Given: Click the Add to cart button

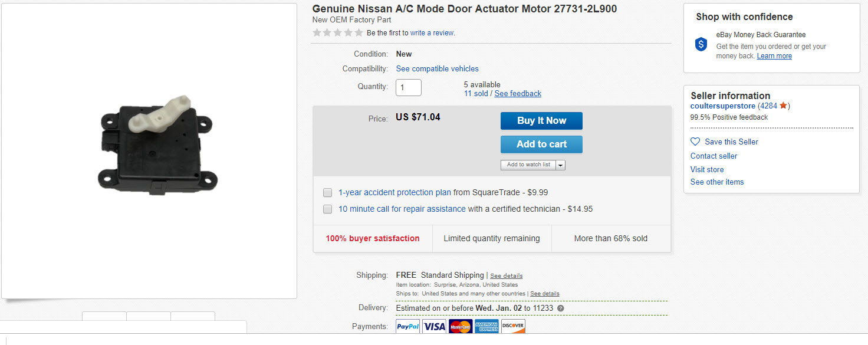Looking at the screenshot, I should click(x=541, y=144).
